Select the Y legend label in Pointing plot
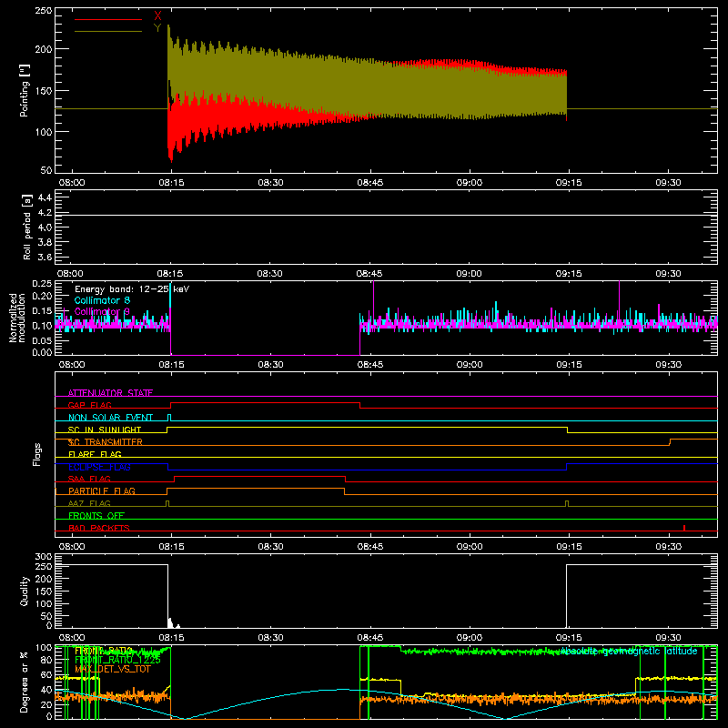Screen dimensions: 728x728 click(157, 28)
